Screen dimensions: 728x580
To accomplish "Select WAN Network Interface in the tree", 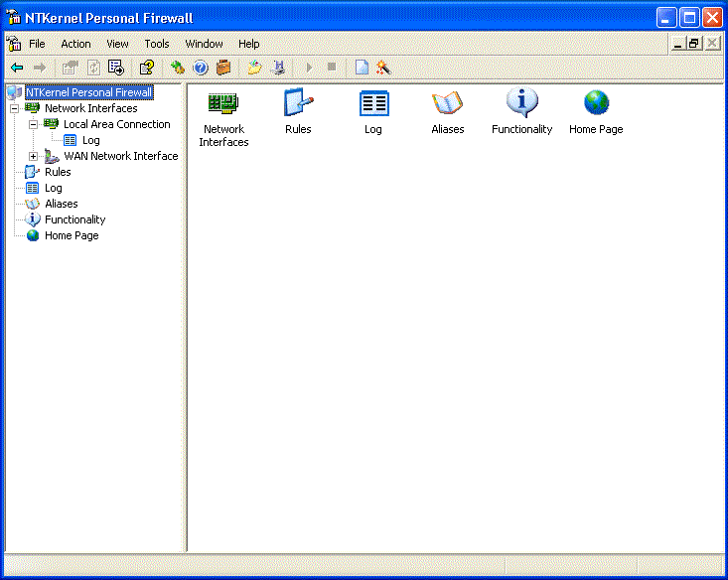I will point(121,156).
